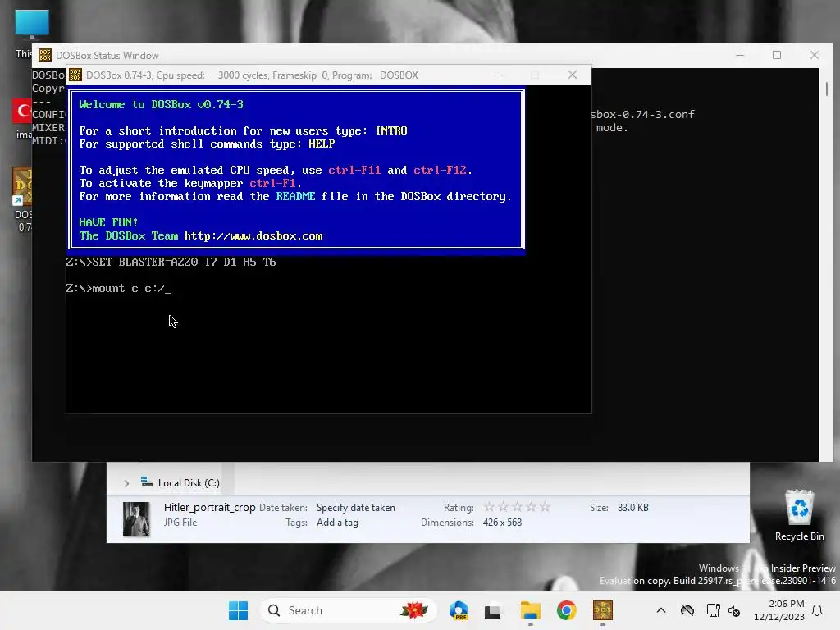Click the README keyword in DOSBox

(295, 197)
